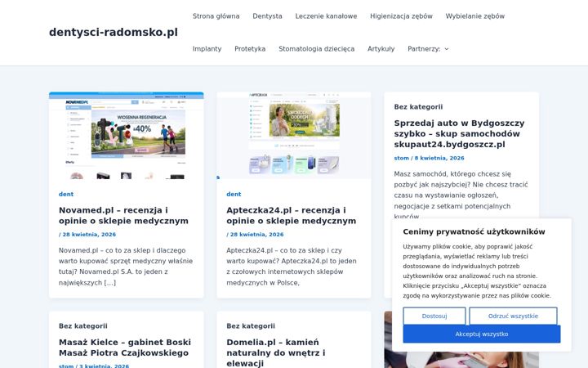Open Implanty menu item

click(x=207, y=49)
